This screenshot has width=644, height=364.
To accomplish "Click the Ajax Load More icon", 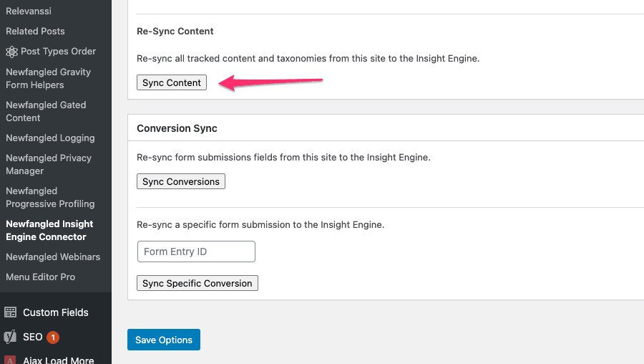I will coord(10,360).
